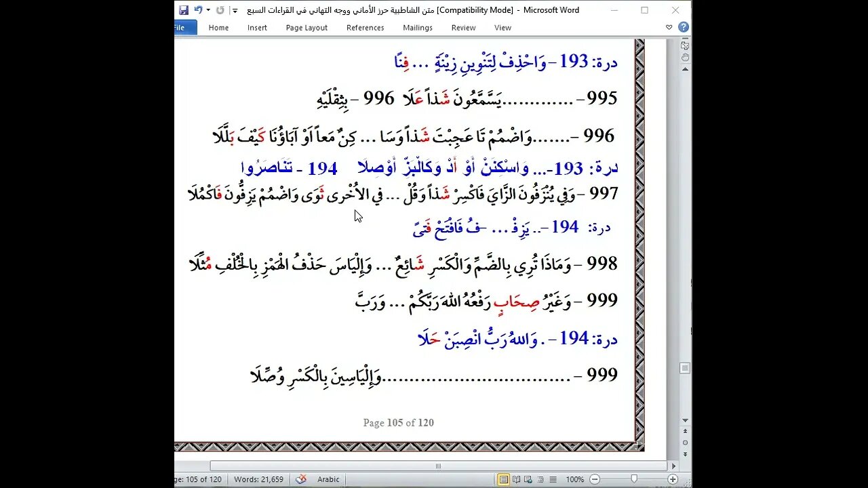
Task: Click the hand icon below ruler toggle
Action: pyautogui.click(x=685, y=57)
